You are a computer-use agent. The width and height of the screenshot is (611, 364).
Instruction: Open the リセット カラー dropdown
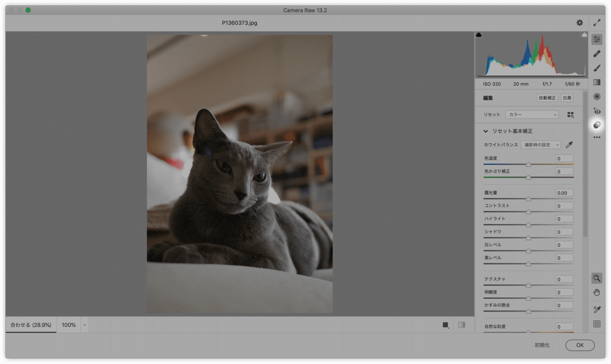pos(531,114)
